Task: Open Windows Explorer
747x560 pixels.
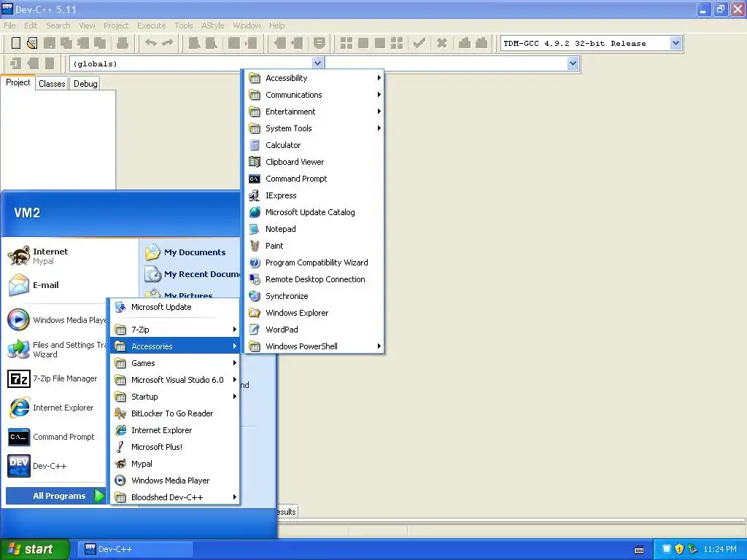Action: 314,313
